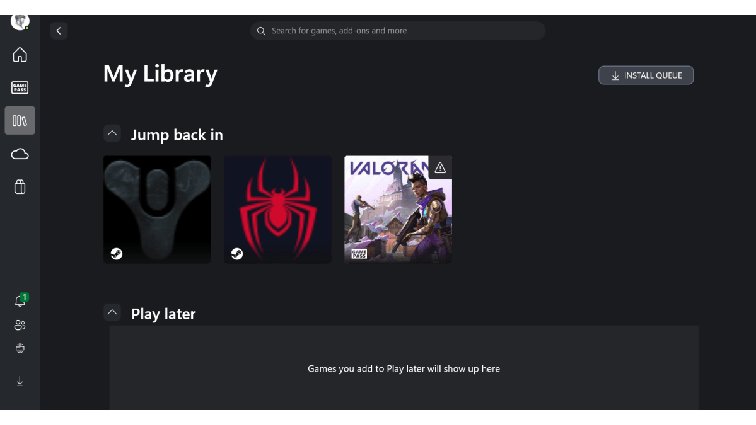Focus the search for games field

(x=397, y=31)
